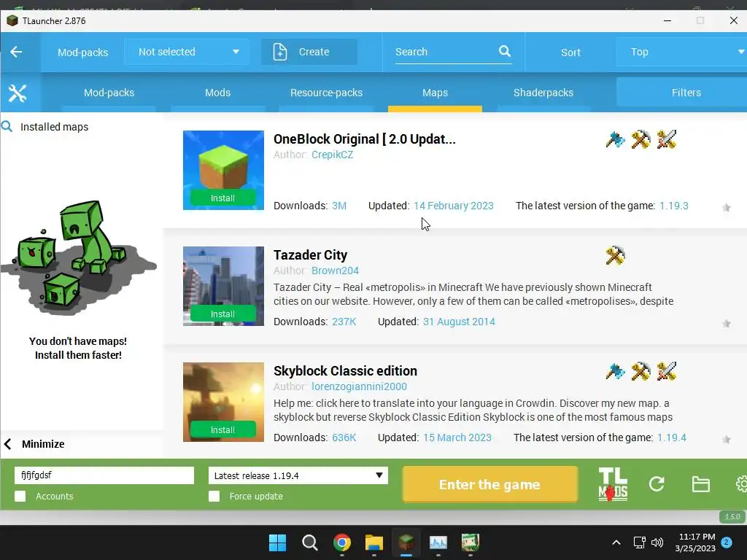Open the settings gear icon

click(x=741, y=484)
